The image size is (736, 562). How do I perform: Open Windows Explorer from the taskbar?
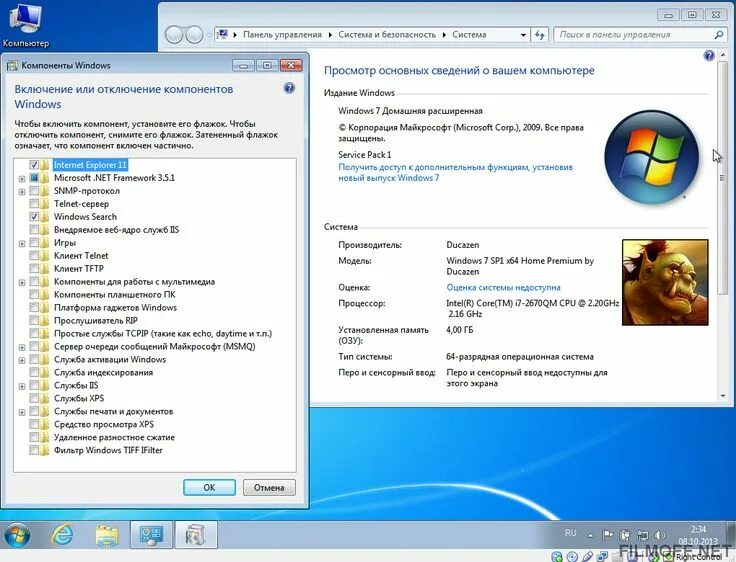coord(107,535)
